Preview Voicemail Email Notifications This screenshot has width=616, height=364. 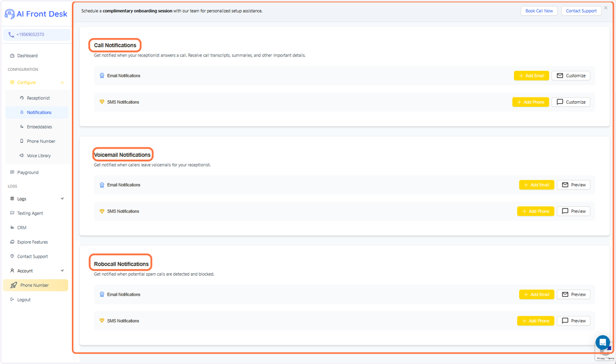pyautogui.click(x=573, y=185)
